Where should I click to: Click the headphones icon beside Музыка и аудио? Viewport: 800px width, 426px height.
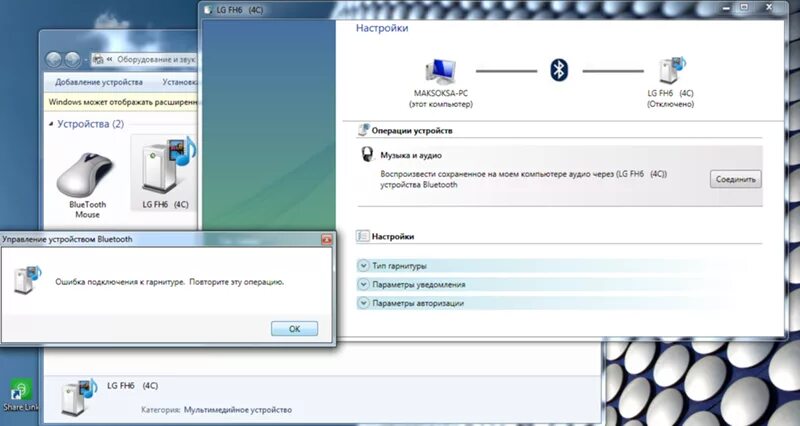pyautogui.click(x=367, y=154)
